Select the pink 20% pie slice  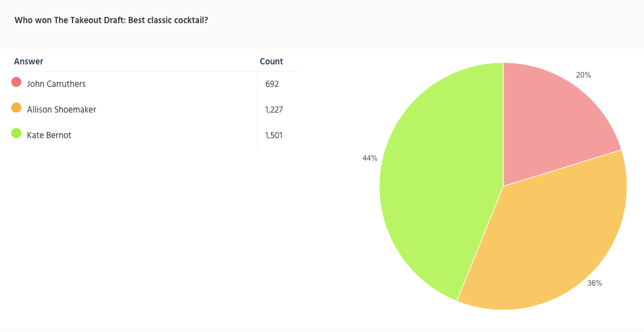(551, 119)
